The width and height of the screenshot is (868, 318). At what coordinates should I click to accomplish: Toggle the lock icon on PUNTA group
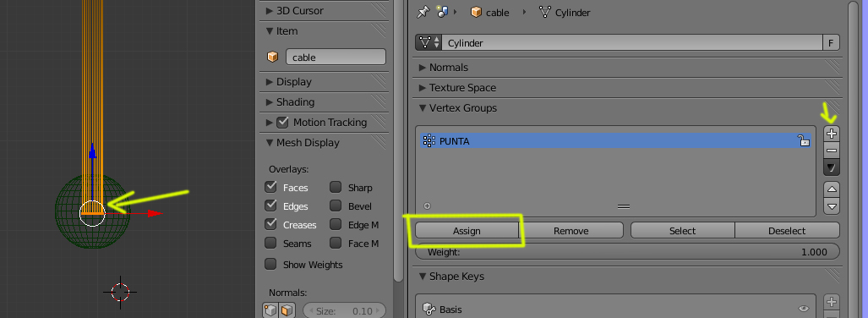[x=803, y=140]
